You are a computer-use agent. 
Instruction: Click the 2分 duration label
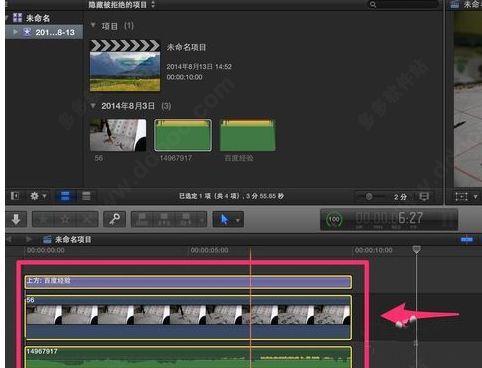(400, 197)
